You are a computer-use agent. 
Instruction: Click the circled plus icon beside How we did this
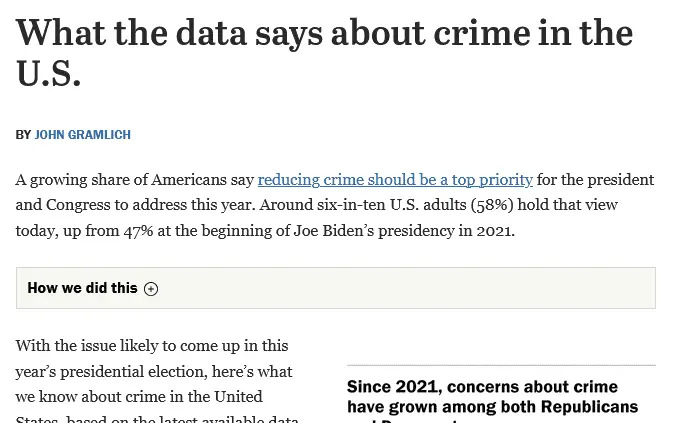tap(151, 289)
